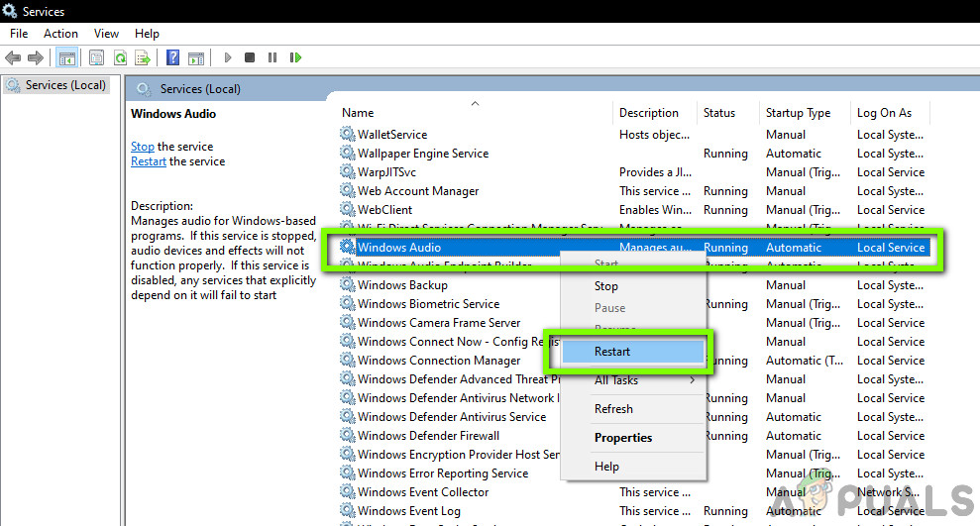Screen dimensions: 980x526
Task: Sort by the Status column header
Action: (x=728, y=113)
